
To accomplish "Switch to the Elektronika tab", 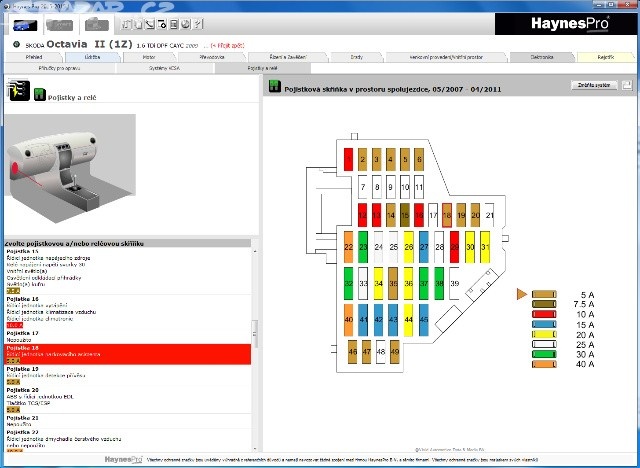I will point(542,57).
